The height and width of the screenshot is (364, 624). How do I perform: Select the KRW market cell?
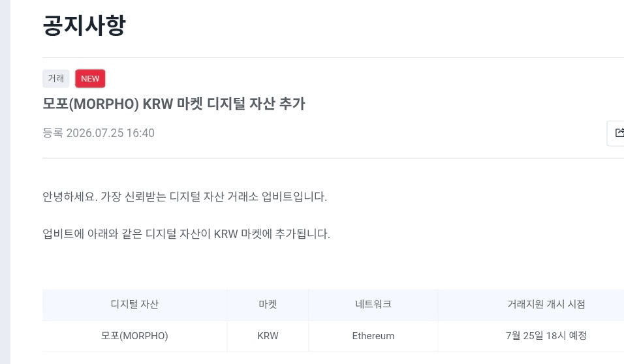tap(268, 336)
